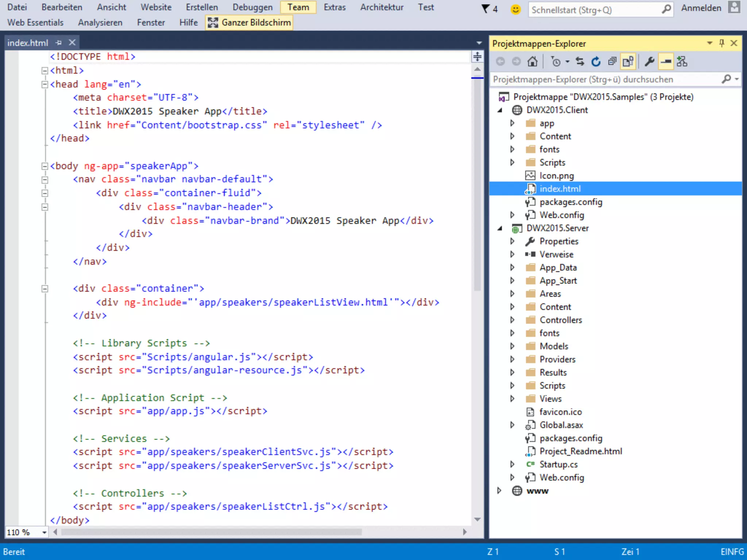Click the horizontal scrollbar of the editor
747x560 pixels.
[212, 532]
